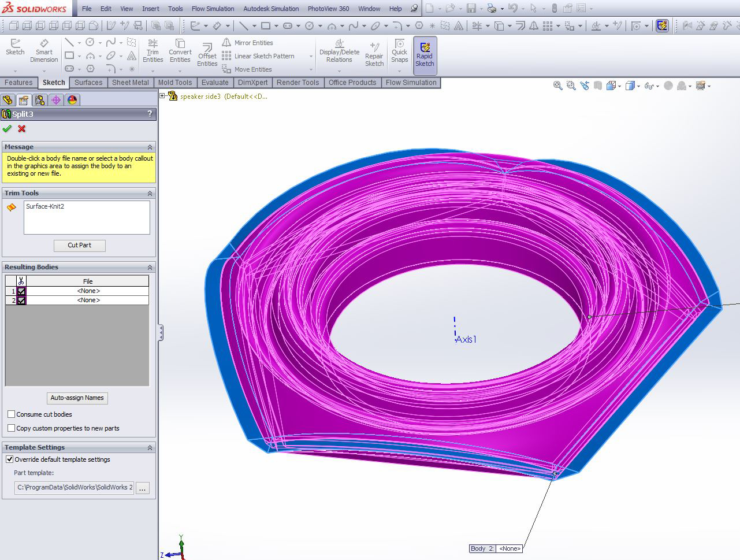Switch to the Sheet Metal tab
The image size is (740, 560).
click(x=131, y=83)
